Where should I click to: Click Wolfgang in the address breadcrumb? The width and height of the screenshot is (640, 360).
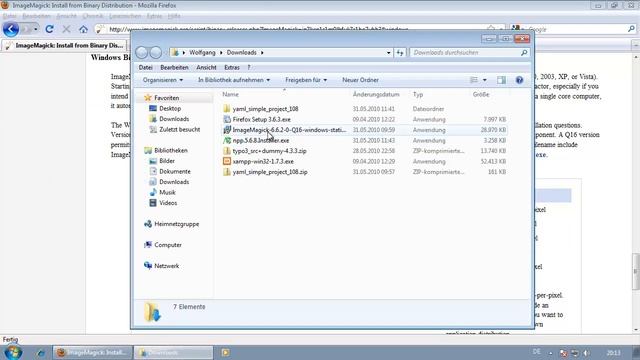(x=202, y=53)
